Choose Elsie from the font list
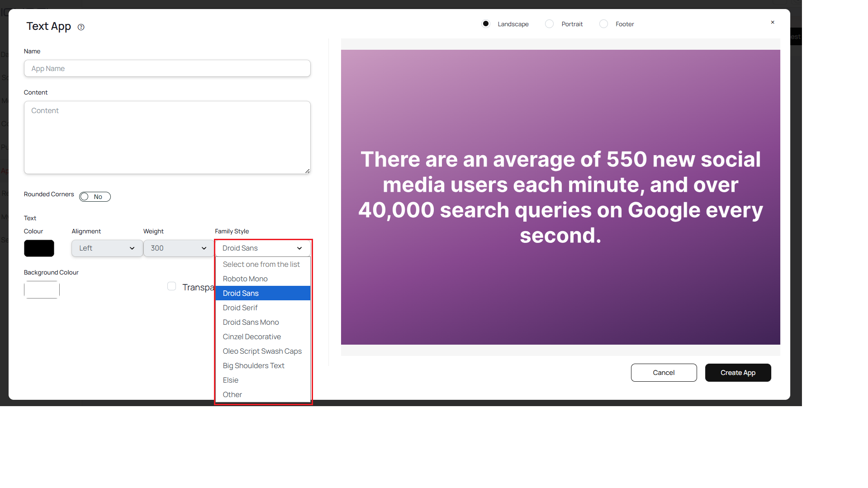The image size is (868, 488). pos(231,380)
